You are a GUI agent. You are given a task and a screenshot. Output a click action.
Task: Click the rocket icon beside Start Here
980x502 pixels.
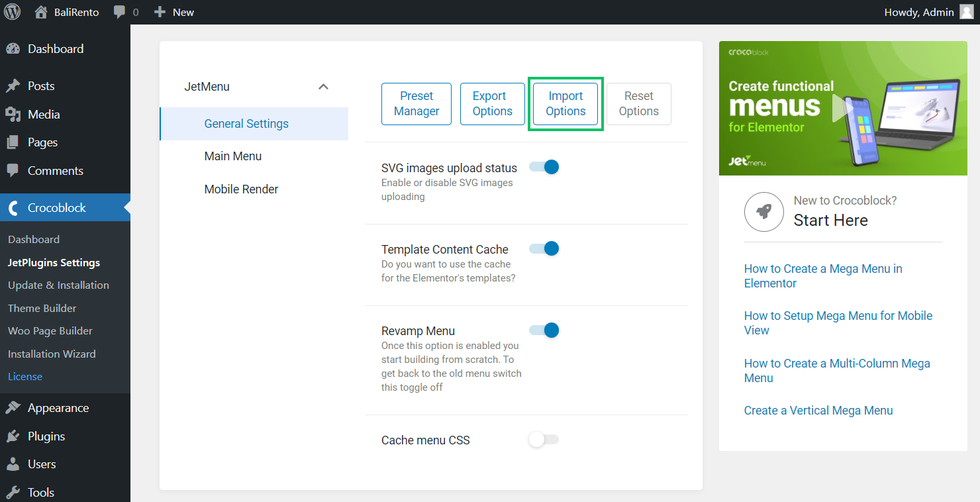point(764,212)
